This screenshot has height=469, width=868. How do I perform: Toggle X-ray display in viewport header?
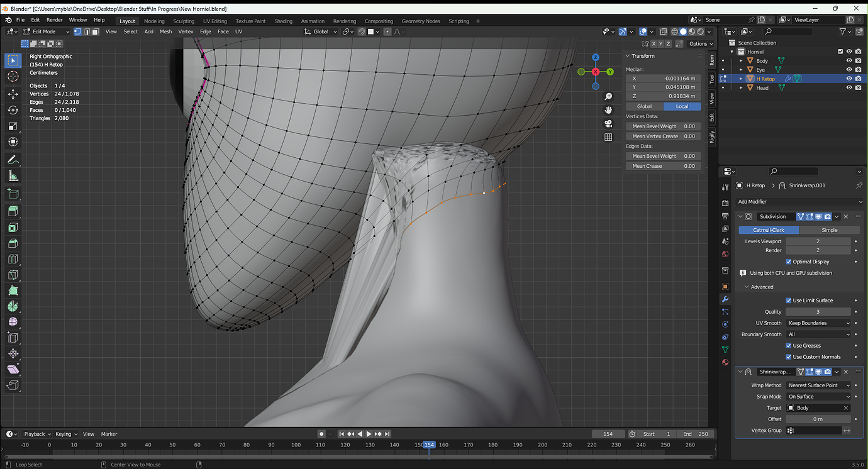[x=663, y=31]
